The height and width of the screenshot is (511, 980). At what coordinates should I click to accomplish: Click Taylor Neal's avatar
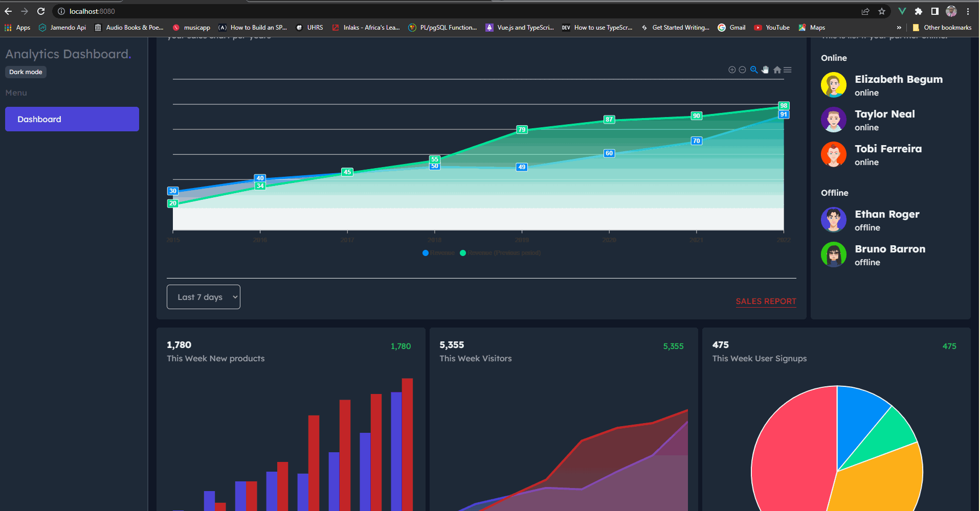point(834,120)
